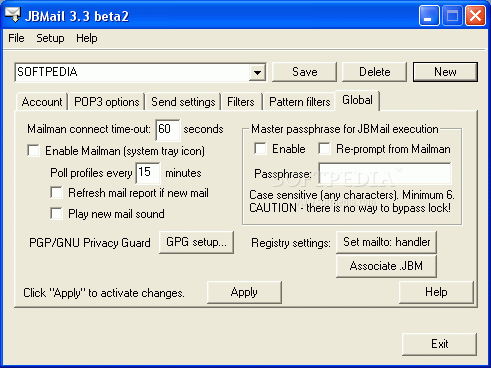Screen dimensions: 491x368
Task: Save the current profile
Action: click(x=304, y=72)
